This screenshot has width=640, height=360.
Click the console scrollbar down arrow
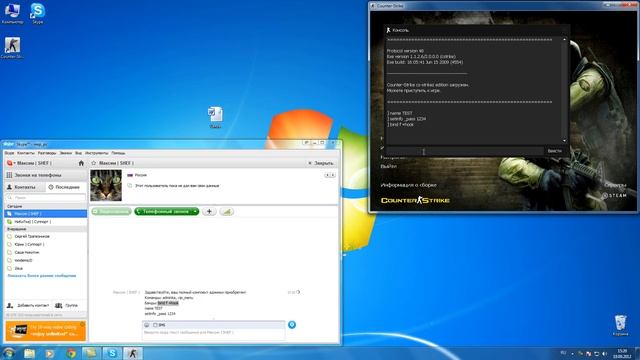[x=564, y=141]
